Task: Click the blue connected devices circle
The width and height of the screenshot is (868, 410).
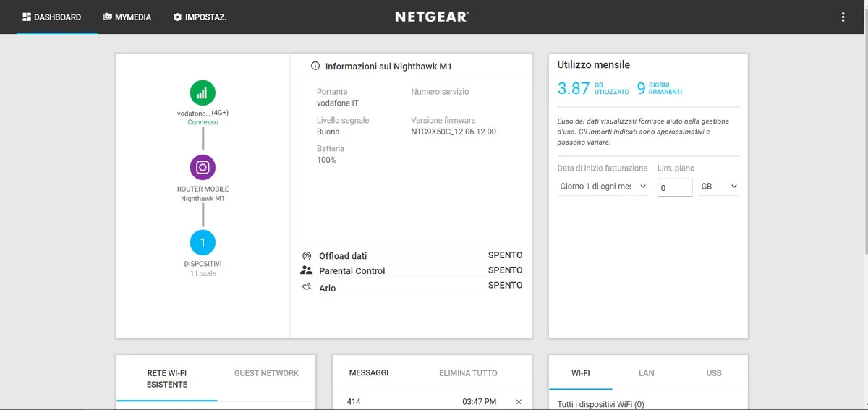Action: point(203,242)
